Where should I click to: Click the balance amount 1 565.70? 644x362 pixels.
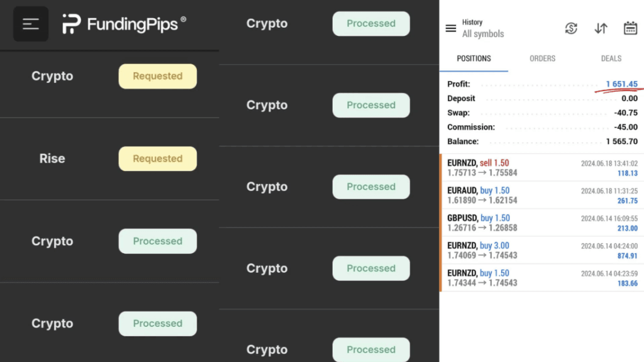click(623, 141)
